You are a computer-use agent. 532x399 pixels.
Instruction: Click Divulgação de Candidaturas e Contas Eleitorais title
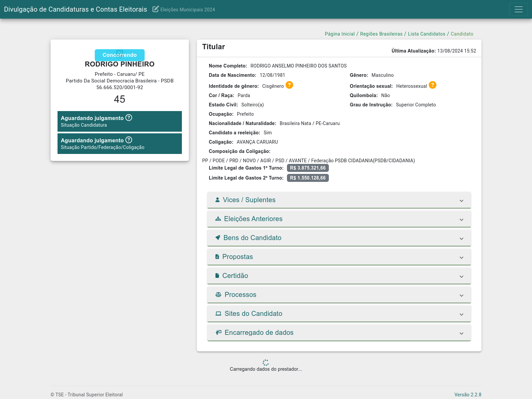pos(75,9)
